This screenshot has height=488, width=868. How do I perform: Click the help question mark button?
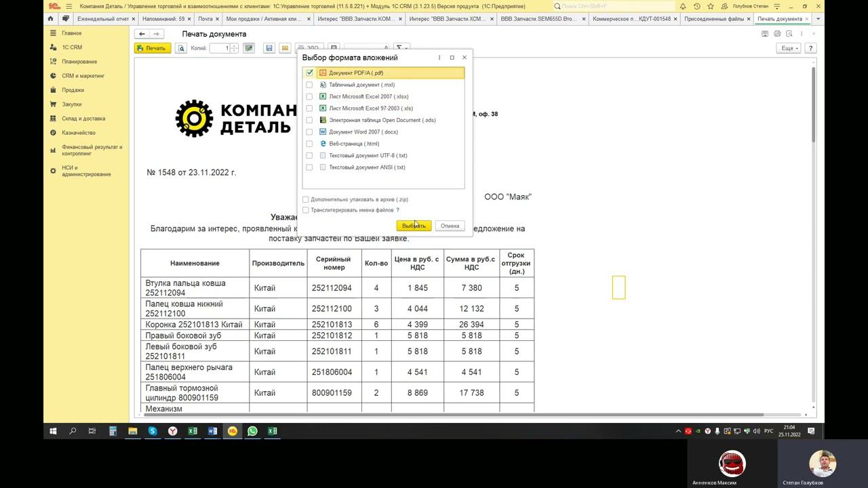coord(810,48)
